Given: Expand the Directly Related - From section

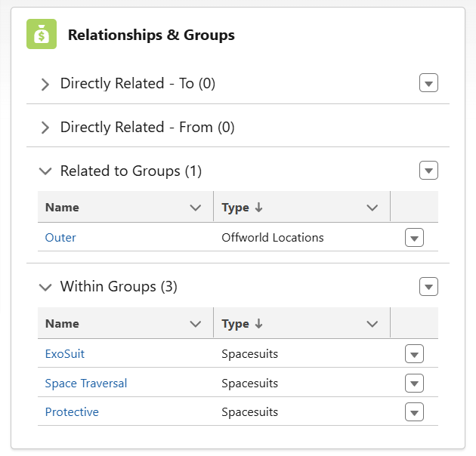Looking at the screenshot, I should [45, 128].
